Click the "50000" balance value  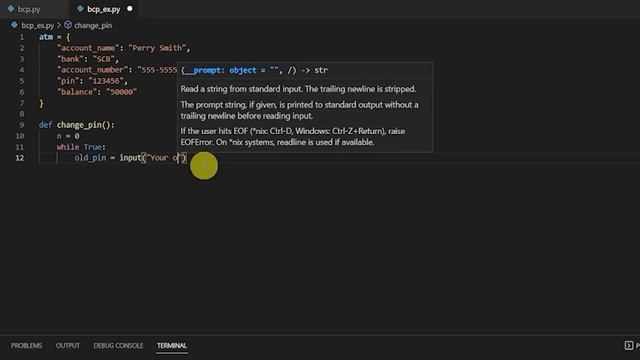point(122,92)
